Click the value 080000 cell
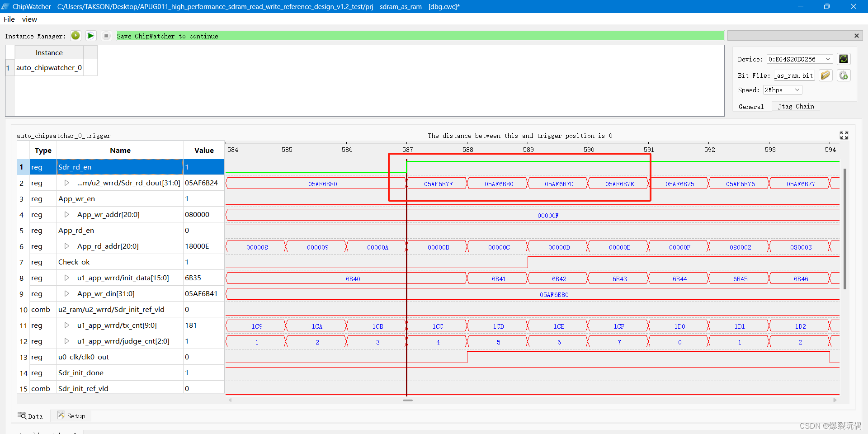This screenshot has height=434, width=868. 204,215
